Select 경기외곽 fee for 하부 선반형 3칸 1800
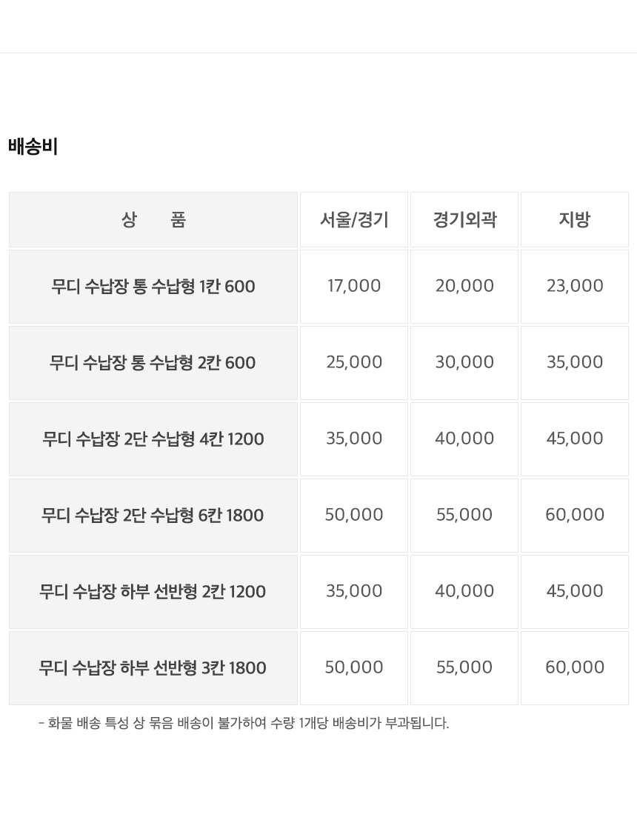The width and height of the screenshot is (637, 840). [x=464, y=667]
